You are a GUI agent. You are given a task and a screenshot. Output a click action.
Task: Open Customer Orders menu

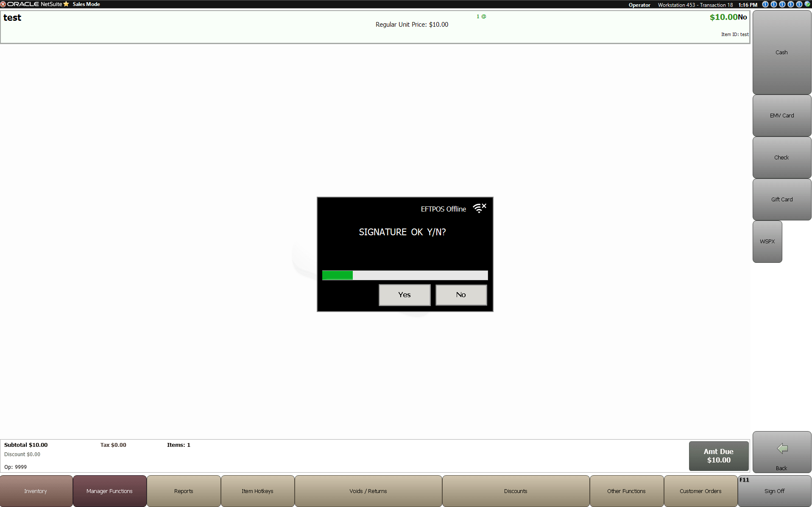(x=700, y=491)
